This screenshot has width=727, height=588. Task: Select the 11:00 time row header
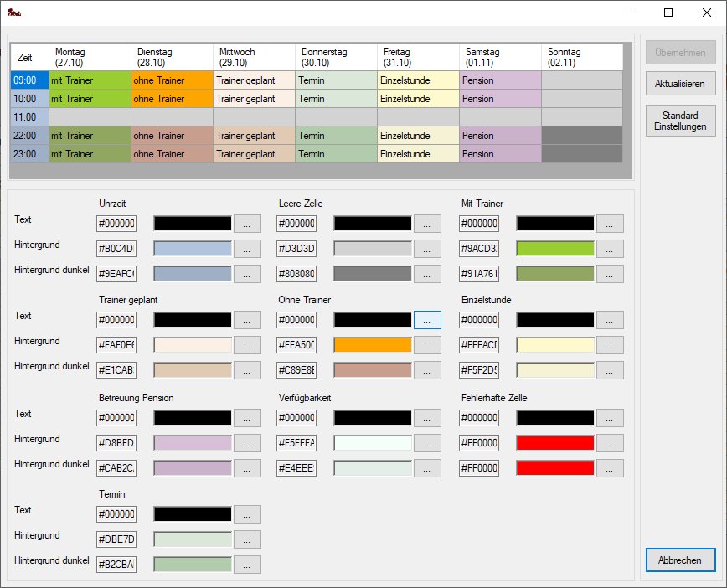click(x=29, y=116)
